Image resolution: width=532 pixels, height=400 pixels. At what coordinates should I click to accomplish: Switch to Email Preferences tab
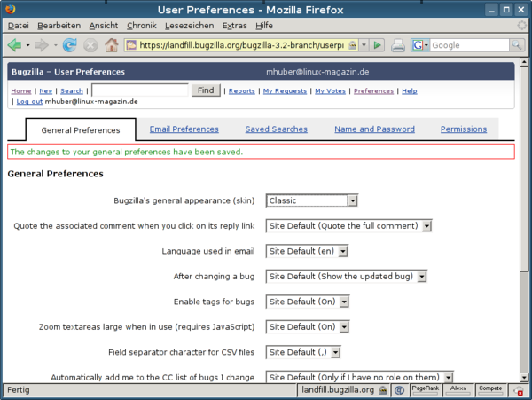point(184,129)
